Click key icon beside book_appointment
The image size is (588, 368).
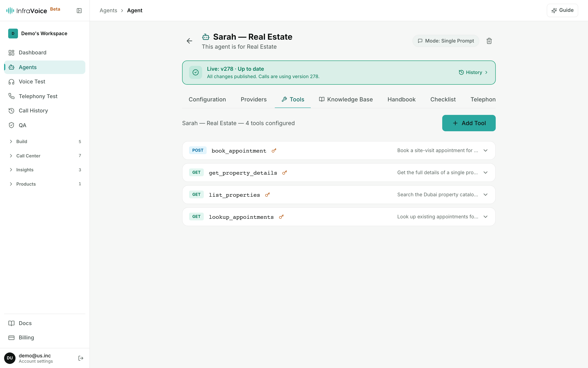(274, 151)
